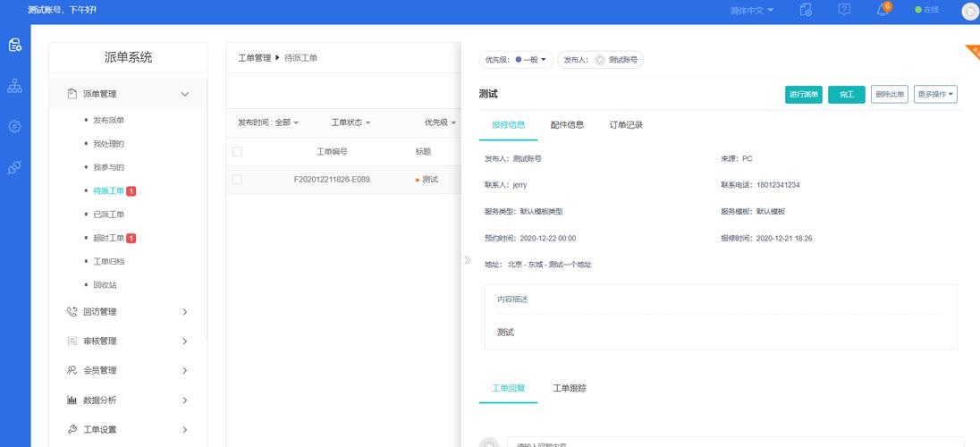The image size is (980, 447).
Task: Click the 回访管理 phone icon
Action: coord(72,311)
